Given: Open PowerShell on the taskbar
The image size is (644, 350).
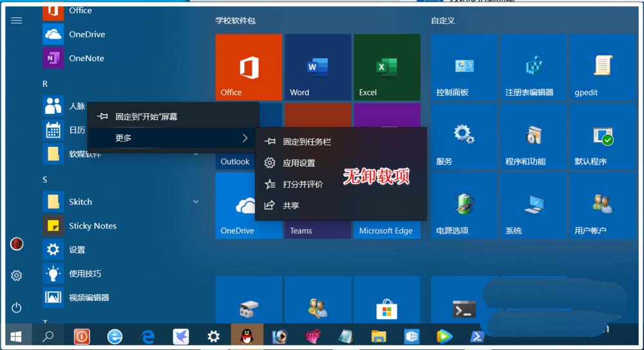Looking at the screenshot, I should pos(477,336).
